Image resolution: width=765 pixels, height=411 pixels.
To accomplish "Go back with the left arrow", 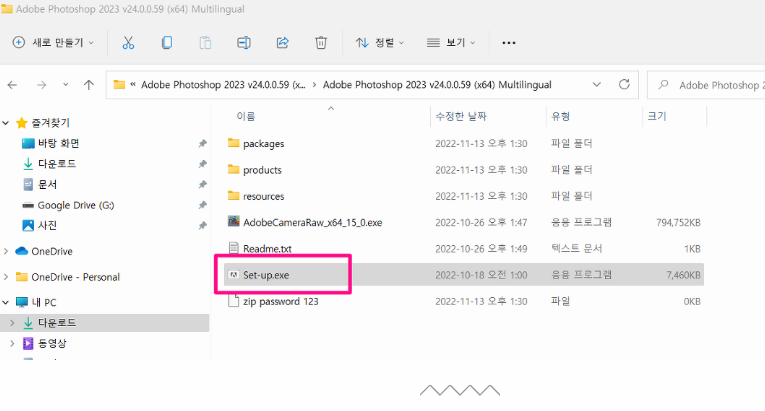I will (12, 85).
